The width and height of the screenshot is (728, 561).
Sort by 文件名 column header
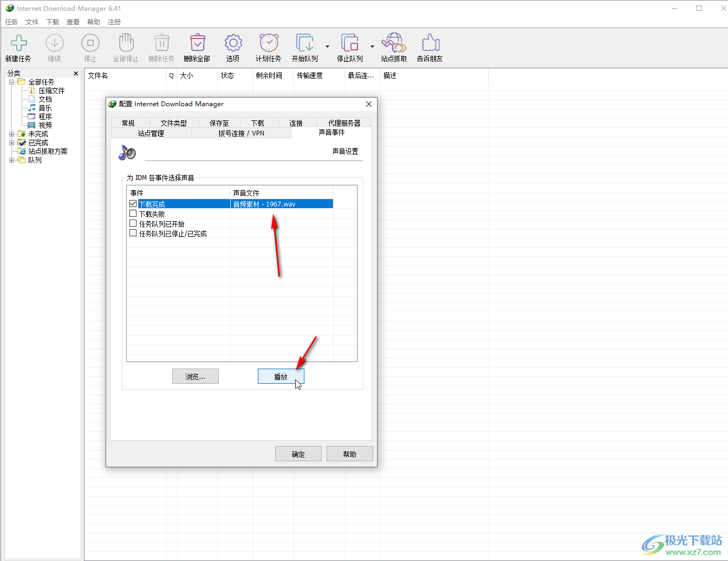pyautogui.click(x=125, y=76)
